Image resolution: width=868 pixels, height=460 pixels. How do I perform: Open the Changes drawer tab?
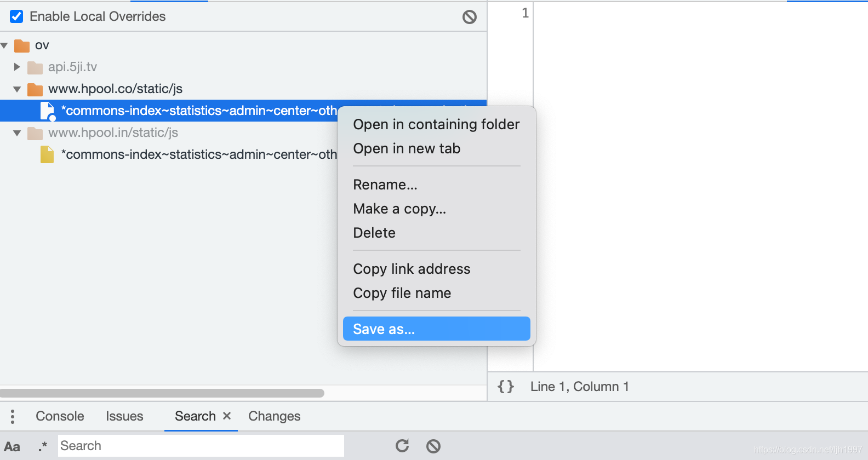pyautogui.click(x=274, y=416)
